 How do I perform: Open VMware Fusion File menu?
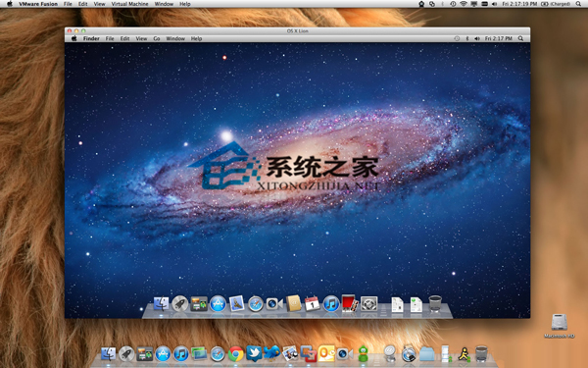pyautogui.click(x=68, y=4)
